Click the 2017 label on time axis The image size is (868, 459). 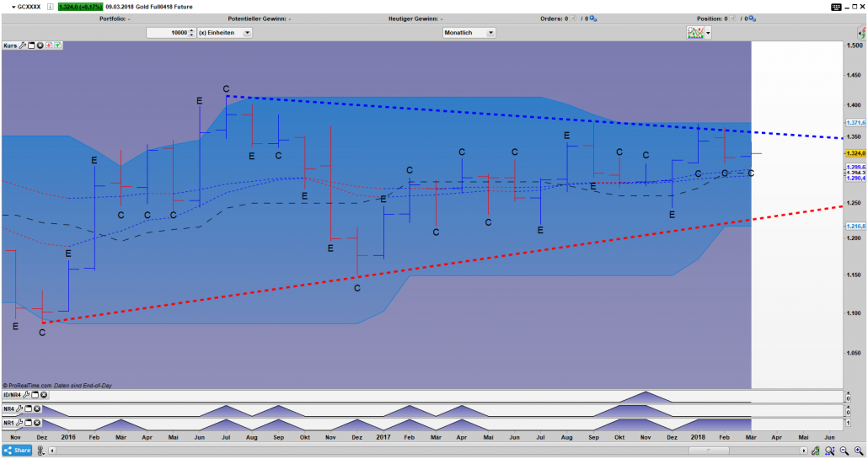(383, 437)
